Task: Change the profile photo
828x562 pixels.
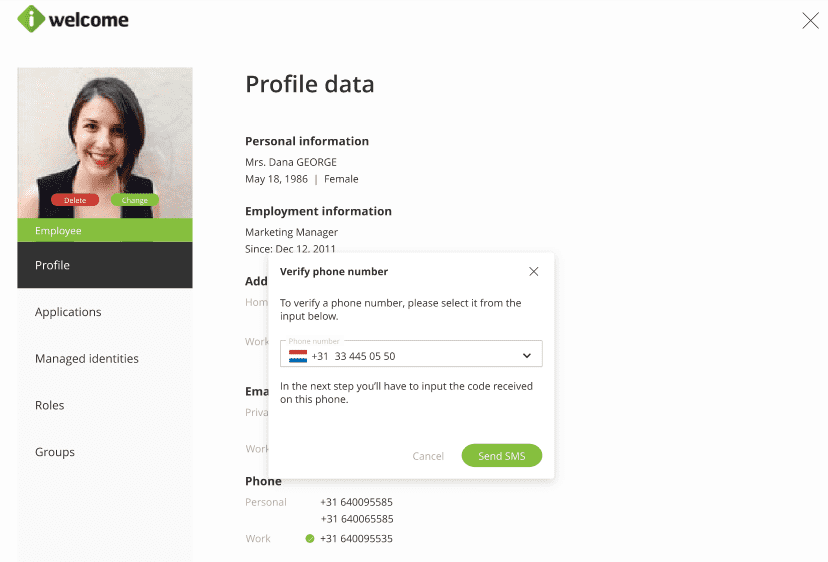Action: (135, 200)
